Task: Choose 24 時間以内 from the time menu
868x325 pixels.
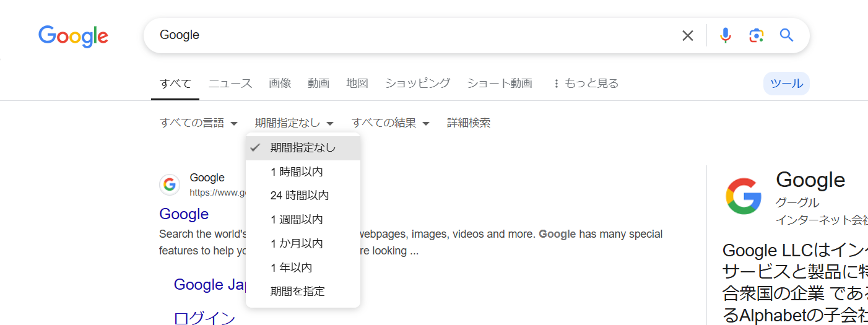Action: (x=303, y=196)
